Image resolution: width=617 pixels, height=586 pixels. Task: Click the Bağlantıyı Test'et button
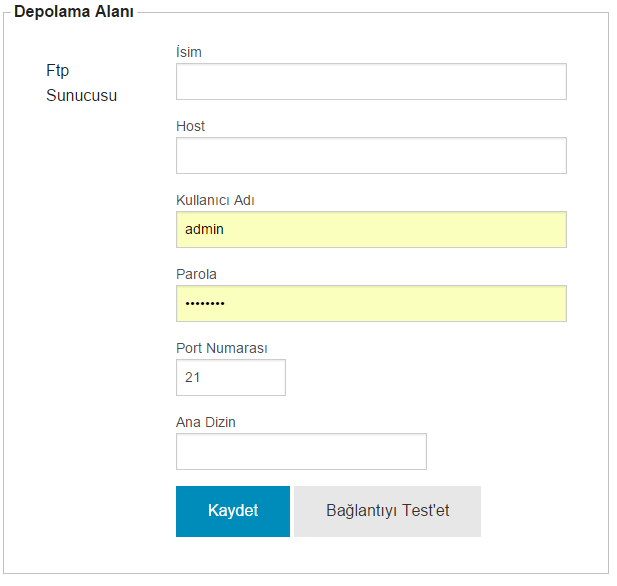tap(387, 511)
